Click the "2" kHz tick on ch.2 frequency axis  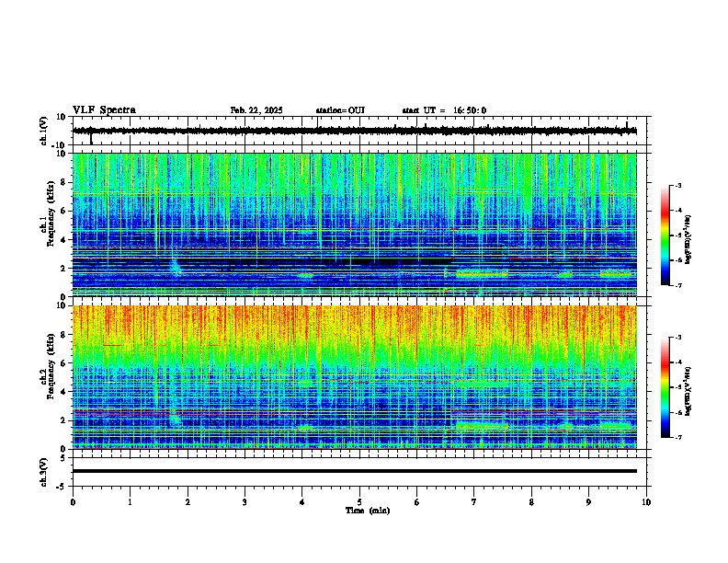(63, 420)
